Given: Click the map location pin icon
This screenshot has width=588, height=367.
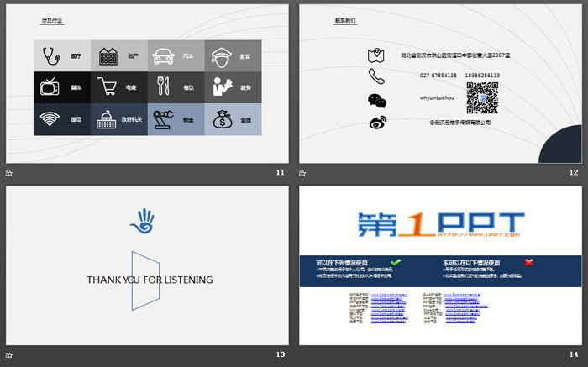Looking at the screenshot, I should point(376,55).
